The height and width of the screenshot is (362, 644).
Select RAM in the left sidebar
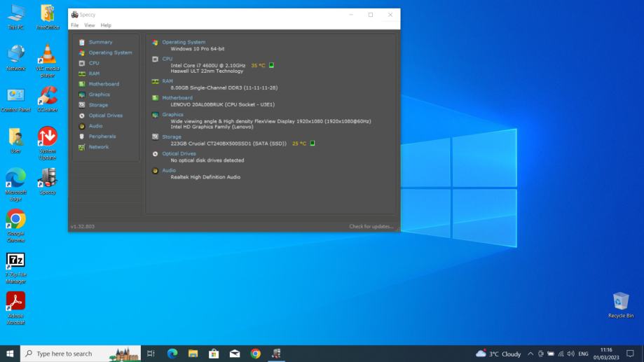93,74
